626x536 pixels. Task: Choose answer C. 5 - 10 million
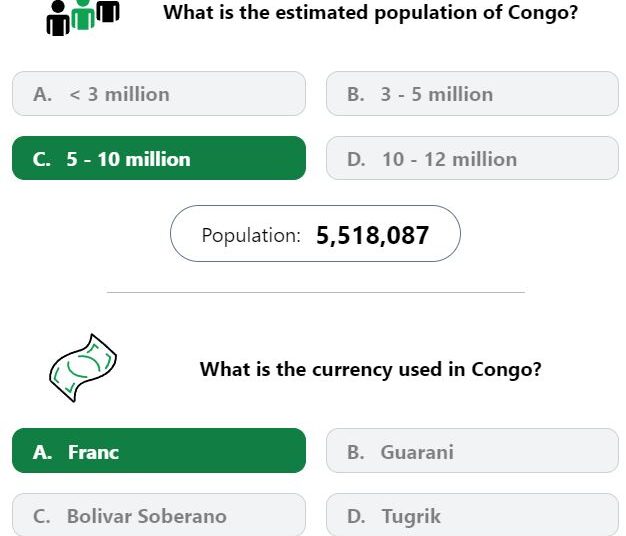pos(159,158)
